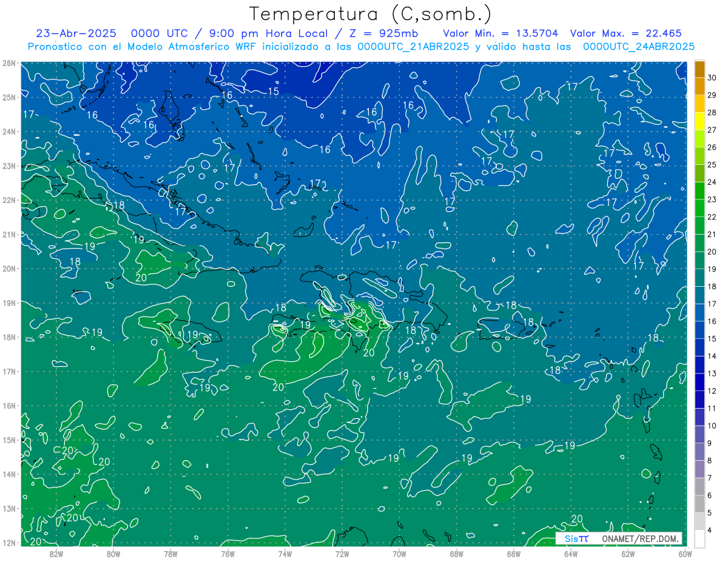Click the 62W longitude axis label
Viewport: 728px width, 562px height.
tap(629, 554)
